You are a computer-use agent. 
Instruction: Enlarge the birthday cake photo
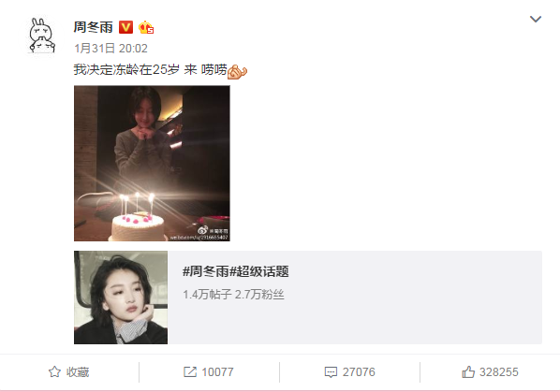[x=152, y=164]
